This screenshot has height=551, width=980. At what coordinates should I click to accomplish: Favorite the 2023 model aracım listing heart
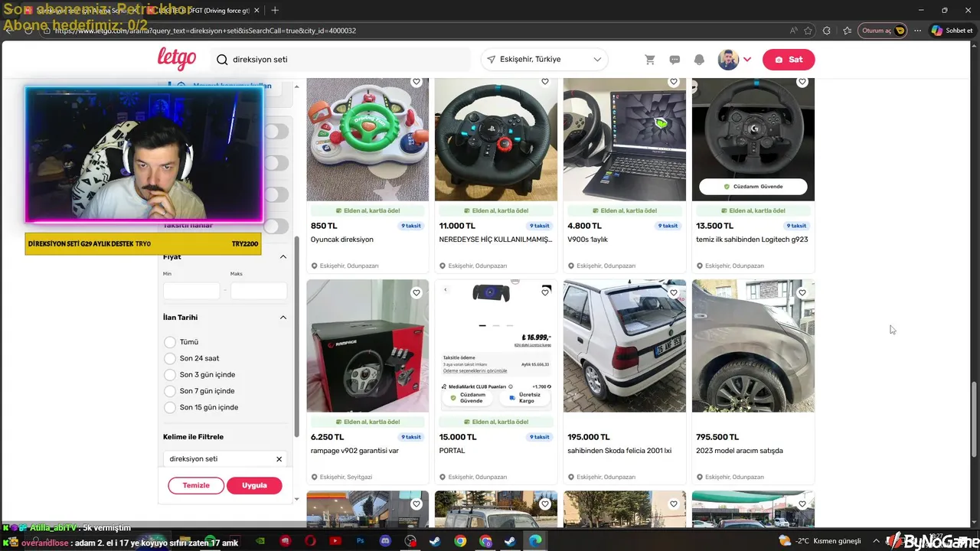tap(802, 292)
